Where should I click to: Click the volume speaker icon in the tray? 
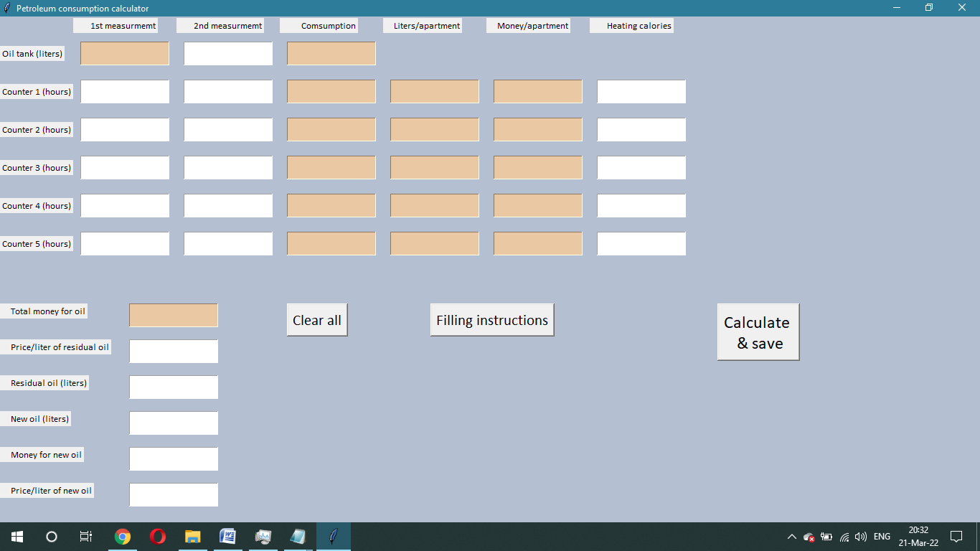click(861, 536)
